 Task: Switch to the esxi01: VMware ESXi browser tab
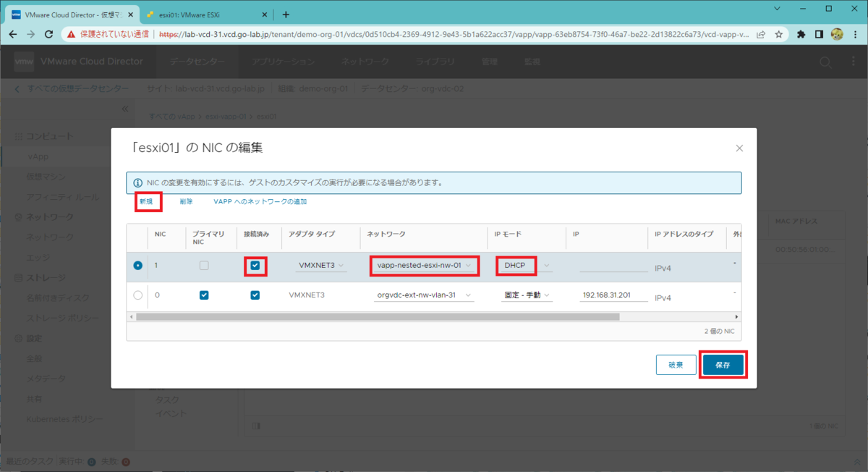(205, 14)
